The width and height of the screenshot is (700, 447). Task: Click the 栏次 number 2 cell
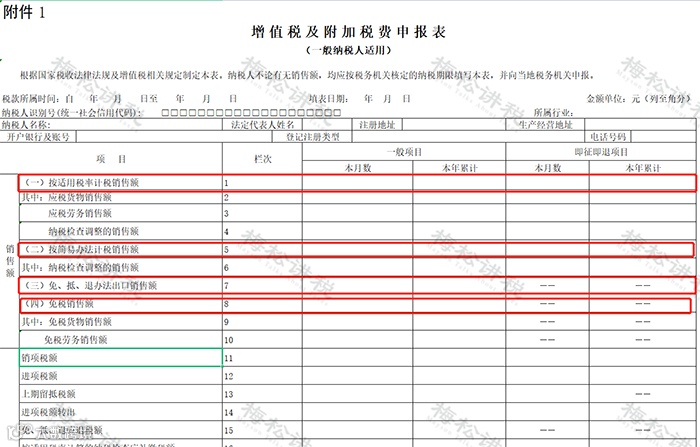click(262, 197)
